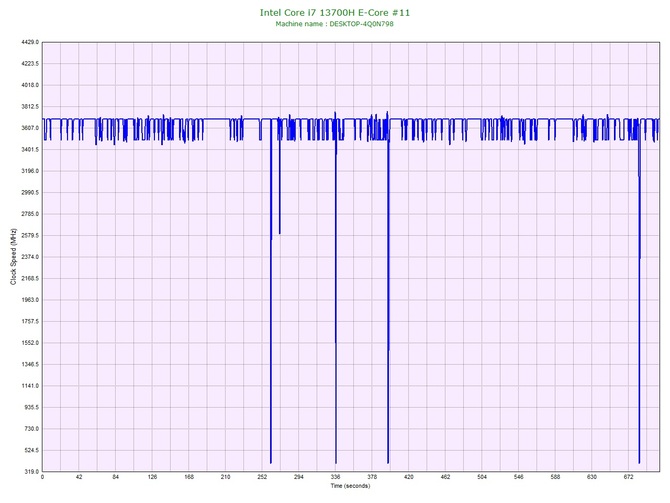Click the x-axis tick label 294
Image resolution: width=670 pixels, height=503 pixels.
[x=299, y=477]
